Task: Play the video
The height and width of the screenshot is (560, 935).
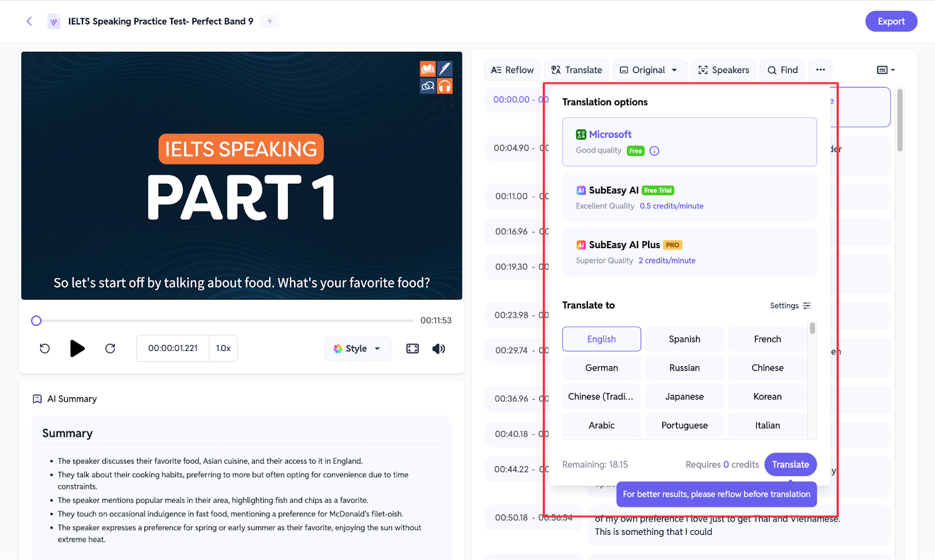Action: pyautogui.click(x=77, y=349)
